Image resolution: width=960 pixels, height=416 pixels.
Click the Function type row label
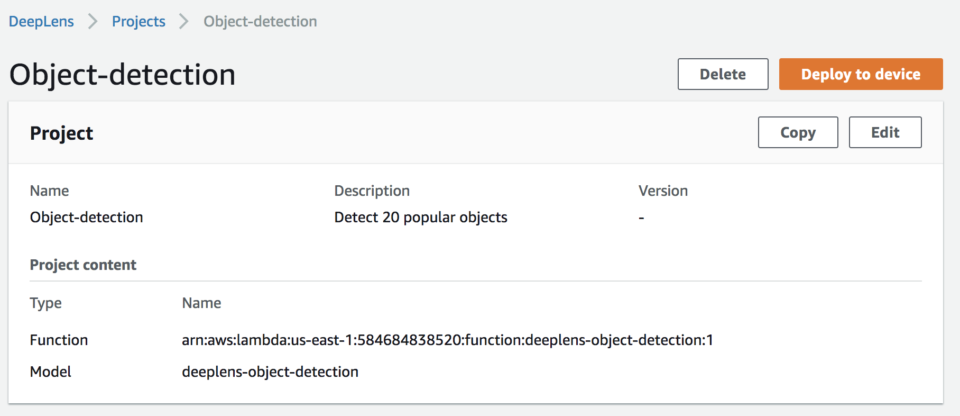tap(59, 340)
